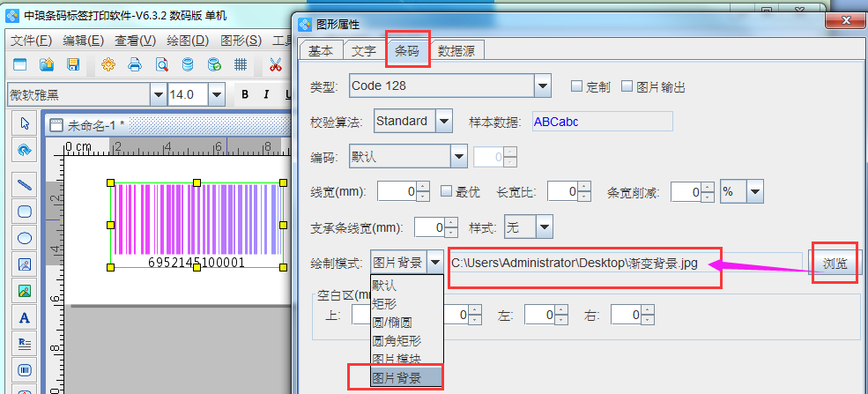This screenshot has width=868, height=394.
Task: Open the font size 14.0 dropdown
Action: coord(215,94)
